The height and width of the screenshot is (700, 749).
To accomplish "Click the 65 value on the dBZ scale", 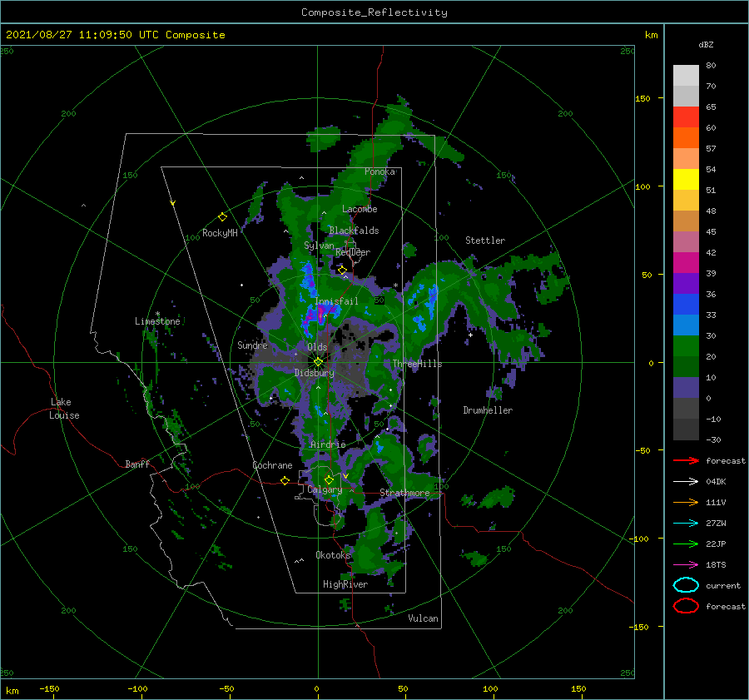I will pyautogui.click(x=711, y=107).
